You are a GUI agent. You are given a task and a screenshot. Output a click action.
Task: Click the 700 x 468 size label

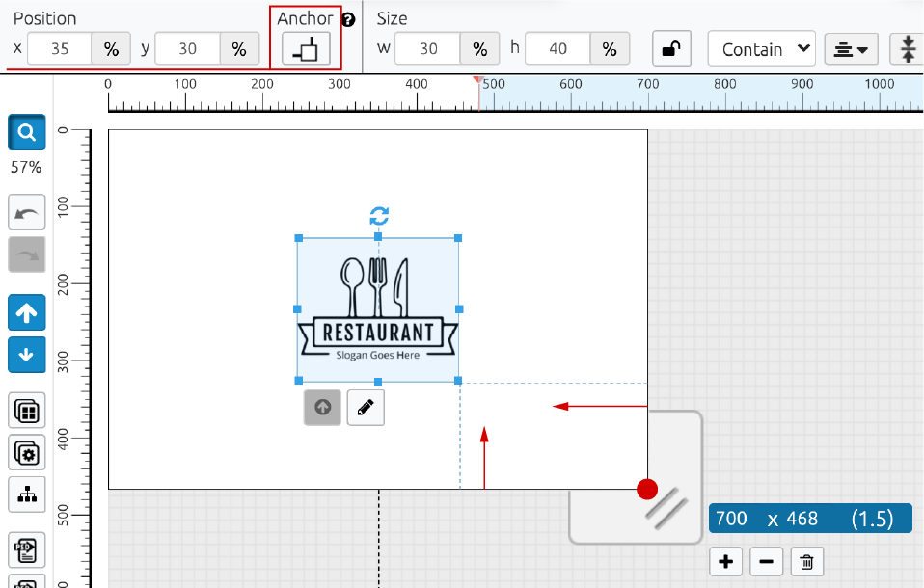pyautogui.click(x=810, y=519)
